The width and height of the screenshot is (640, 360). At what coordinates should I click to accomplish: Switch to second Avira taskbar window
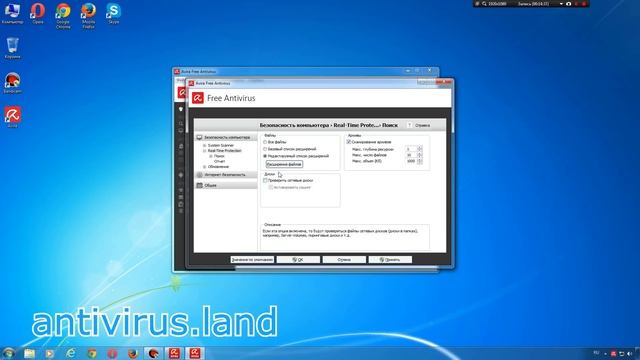pyautogui.click(x=195, y=353)
